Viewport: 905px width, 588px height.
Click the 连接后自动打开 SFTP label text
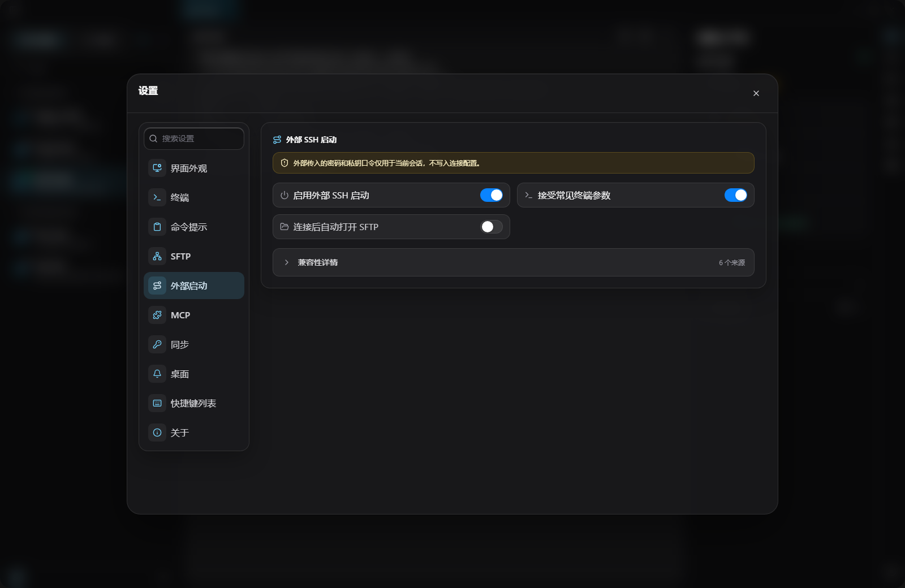pos(336,227)
